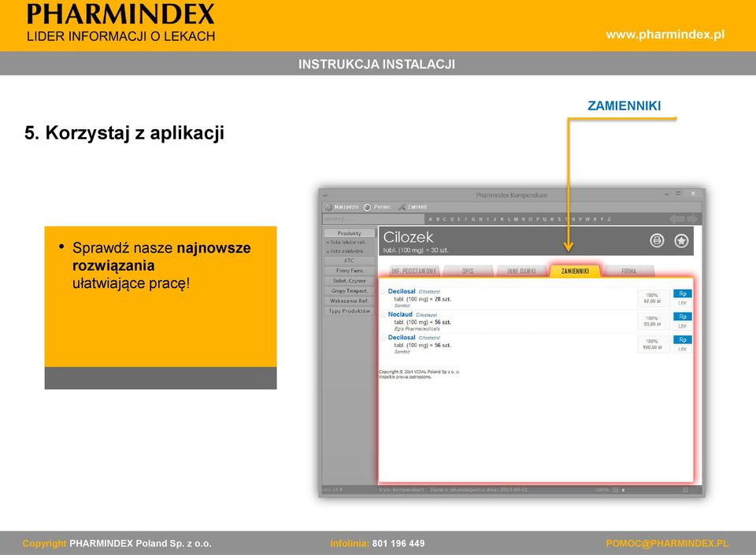
Task: Click the refund data date 2014-09-01
Action: point(513,490)
